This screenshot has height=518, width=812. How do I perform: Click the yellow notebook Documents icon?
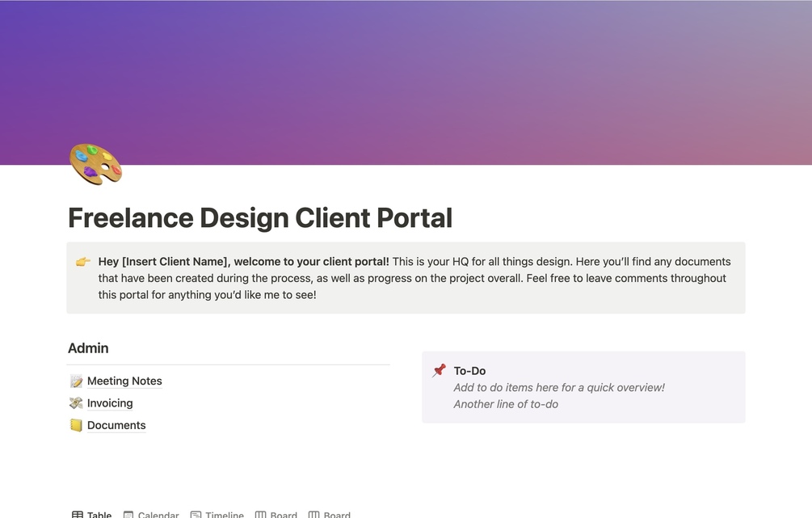tap(76, 425)
